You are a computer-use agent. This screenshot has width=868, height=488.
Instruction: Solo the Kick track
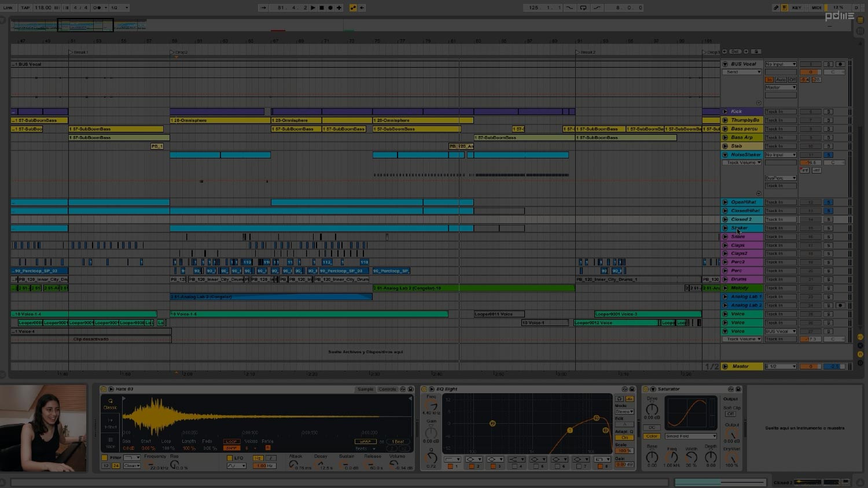pyautogui.click(x=829, y=112)
